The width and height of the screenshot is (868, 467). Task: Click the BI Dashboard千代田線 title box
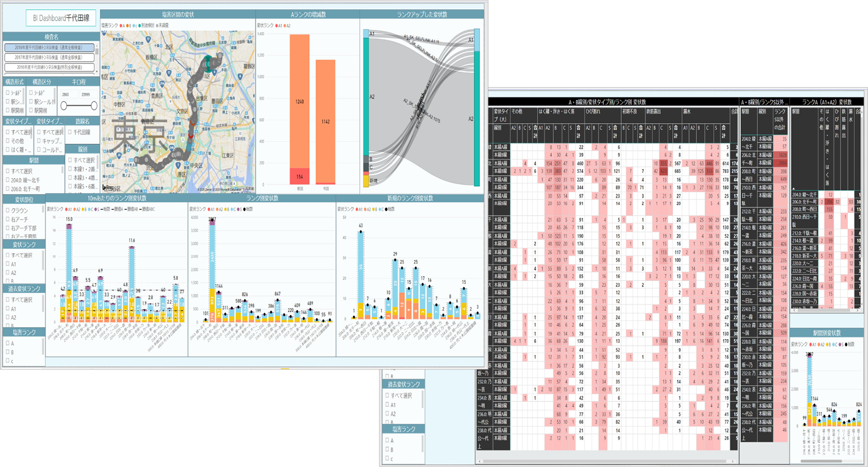(x=61, y=18)
